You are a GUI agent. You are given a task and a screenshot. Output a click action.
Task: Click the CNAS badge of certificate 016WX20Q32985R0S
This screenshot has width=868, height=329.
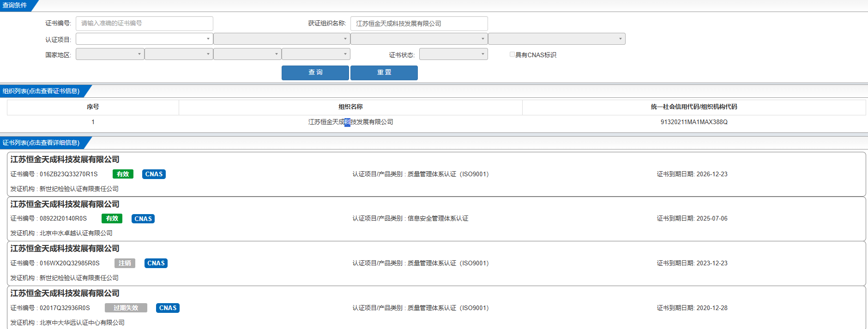[156, 263]
